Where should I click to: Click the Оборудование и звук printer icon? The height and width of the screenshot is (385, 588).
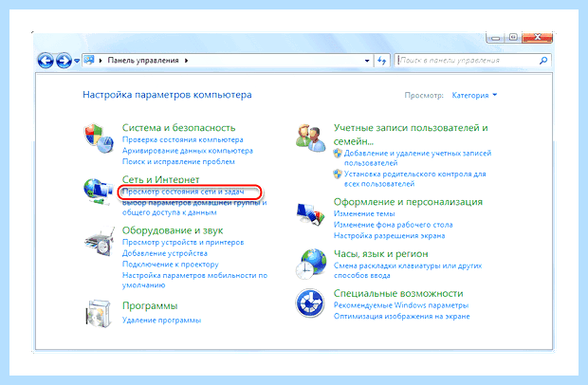coord(99,241)
